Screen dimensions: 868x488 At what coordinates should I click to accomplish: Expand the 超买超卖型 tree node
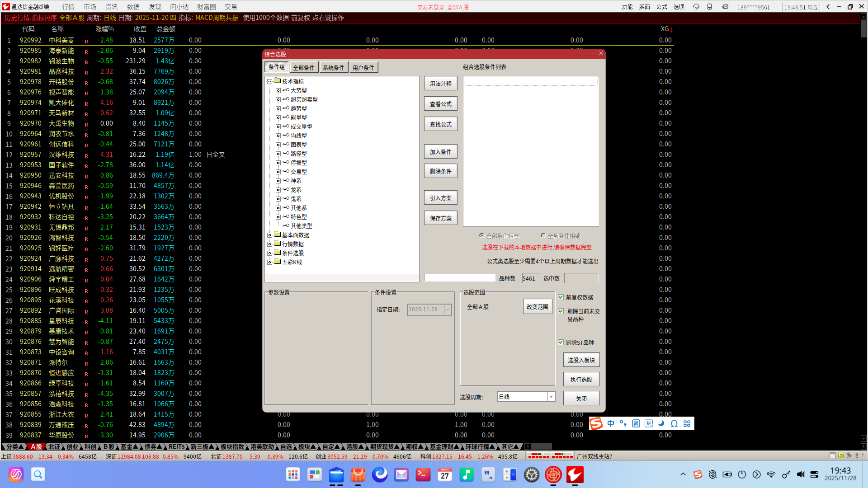tap(278, 100)
